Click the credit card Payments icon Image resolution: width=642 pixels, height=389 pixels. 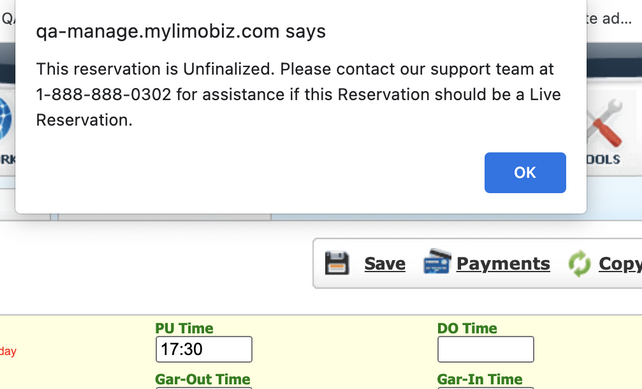click(437, 261)
